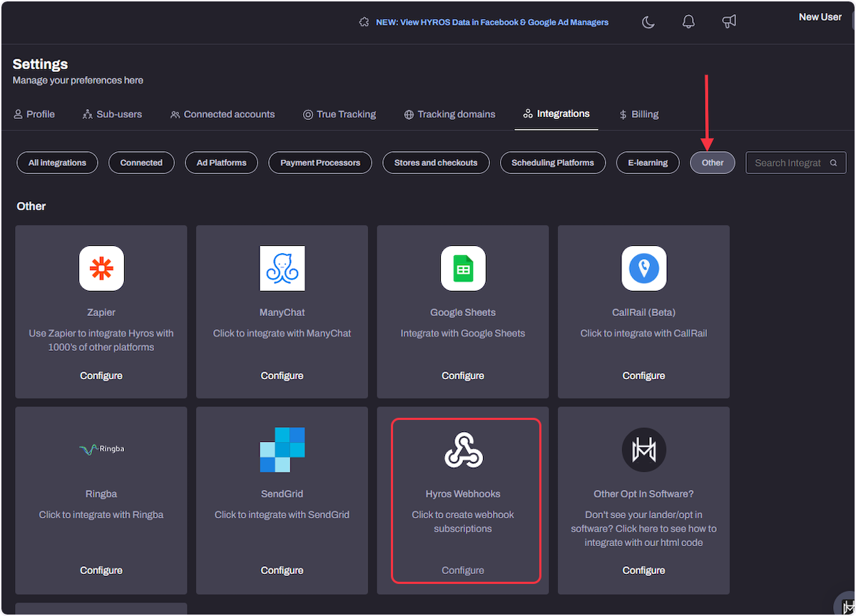The height and width of the screenshot is (616, 856).
Task: Click the Integrations tab icon
Action: (528, 114)
